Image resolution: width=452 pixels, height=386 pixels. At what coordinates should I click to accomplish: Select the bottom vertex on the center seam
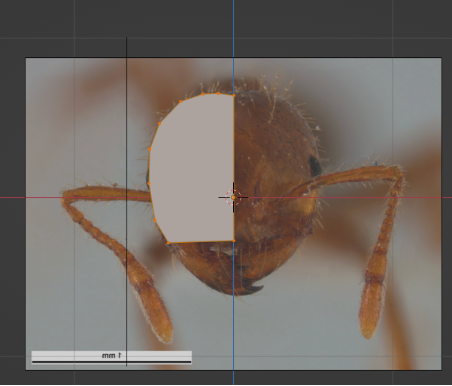(234, 241)
